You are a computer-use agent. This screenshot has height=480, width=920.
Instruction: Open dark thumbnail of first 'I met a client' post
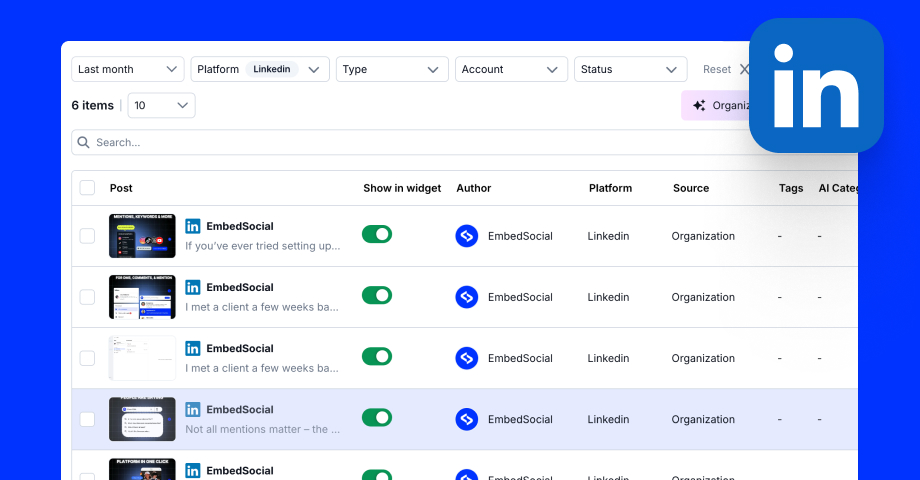coord(142,297)
